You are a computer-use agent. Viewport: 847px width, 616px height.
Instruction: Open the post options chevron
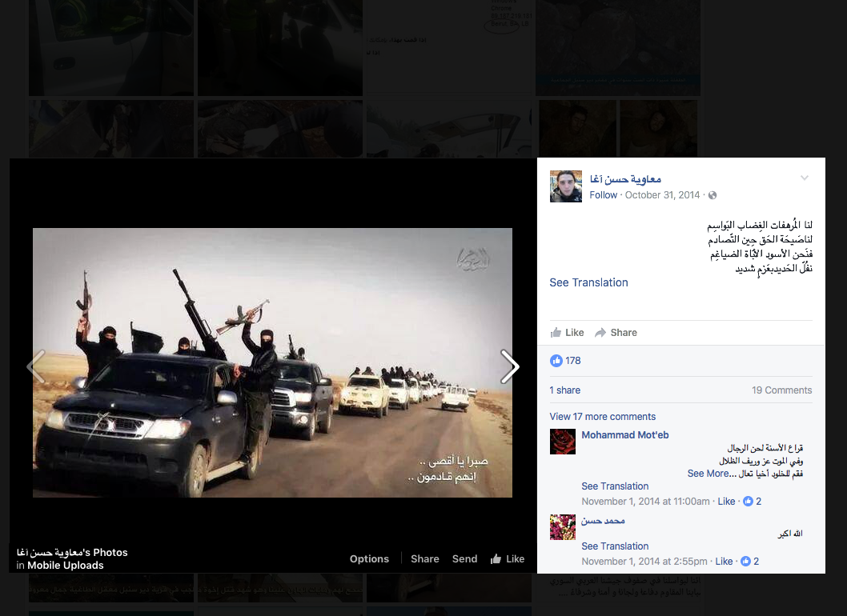805,179
